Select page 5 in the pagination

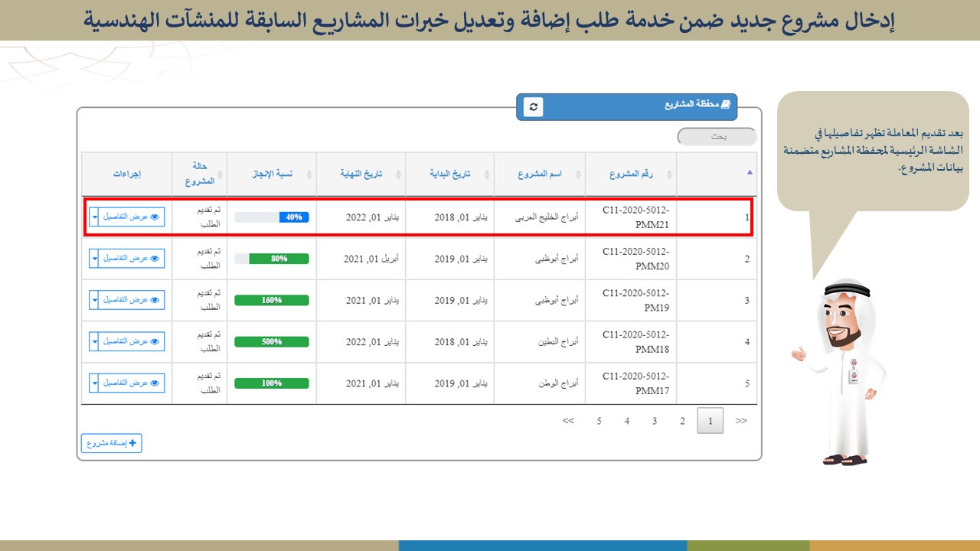pyautogui.click(x=599, y=421)
